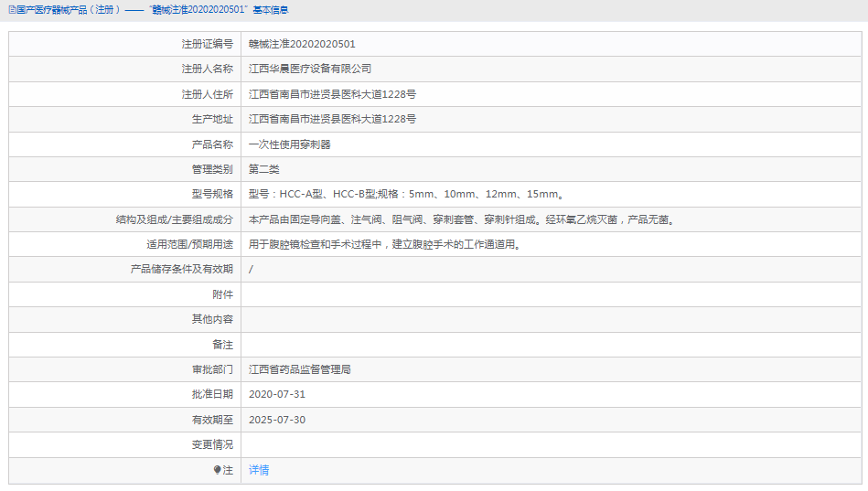Click the 管理类别 label

[212, 169]
